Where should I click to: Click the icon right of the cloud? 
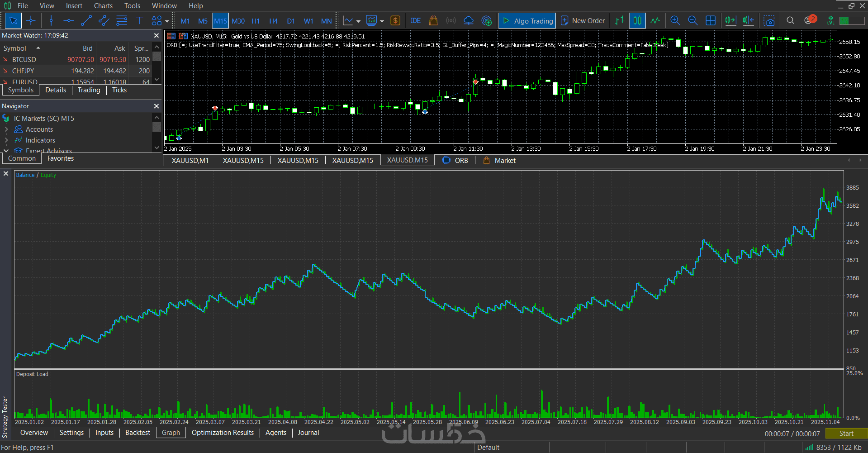click(487, 20)
